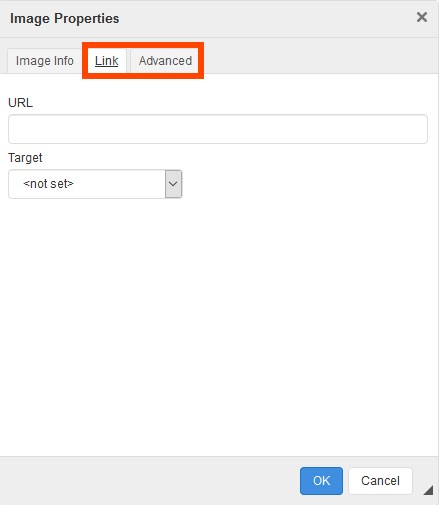The width and height of the screenshot is (439, 505).
Task: Dismiss the dialog using Cancel
Action: [x=380, y=481]
